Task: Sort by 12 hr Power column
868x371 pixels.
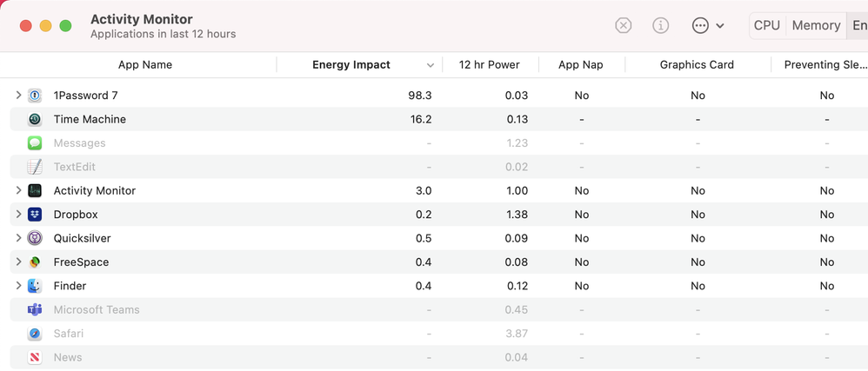Action: pos(489,65)
